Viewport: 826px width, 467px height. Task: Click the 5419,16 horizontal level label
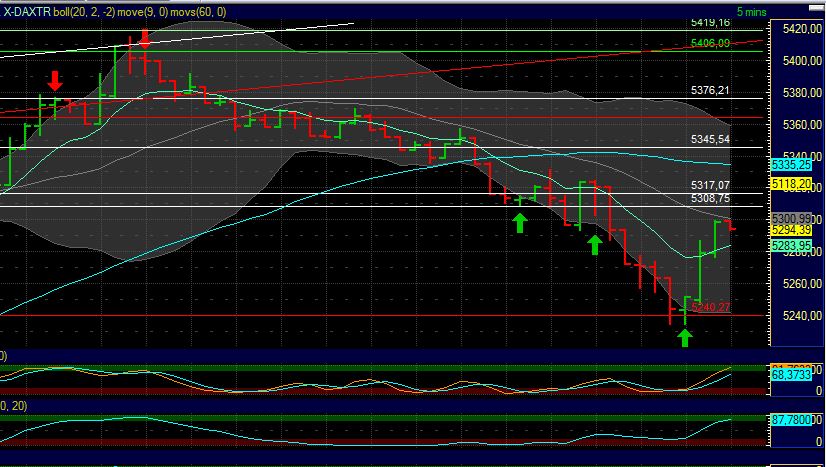point(709,21)
